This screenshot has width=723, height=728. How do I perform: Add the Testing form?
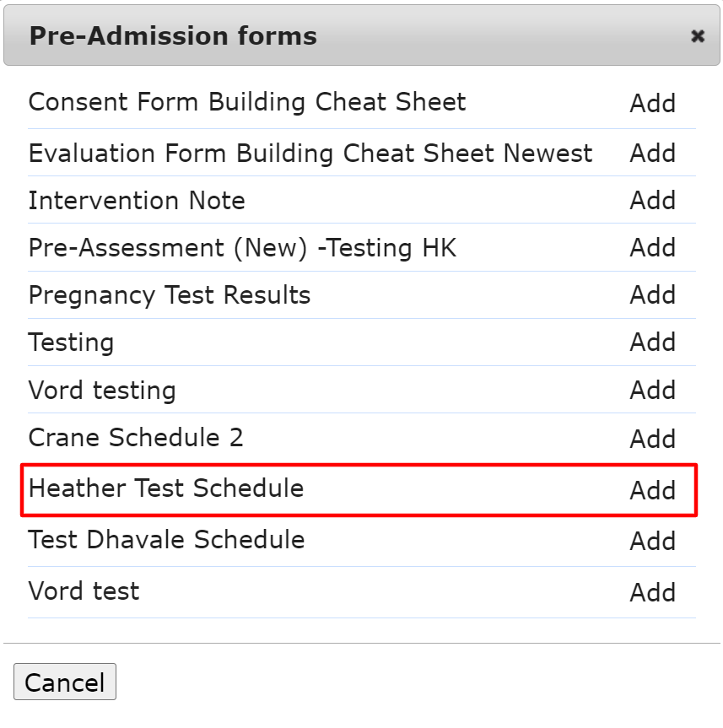(x=653, y=342)
